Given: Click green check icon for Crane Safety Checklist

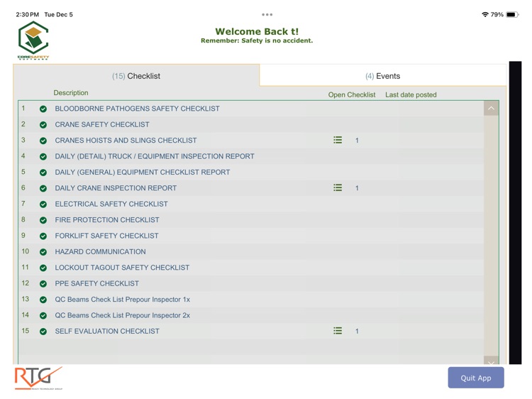Looking at the screenshot, I should 43,125.
